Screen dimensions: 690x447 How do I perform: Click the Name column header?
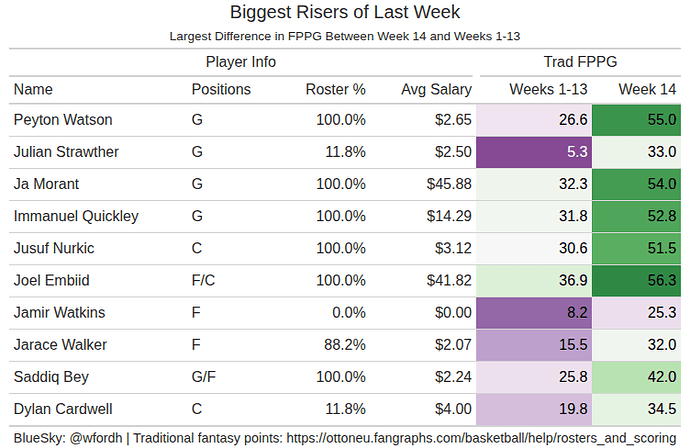33,89
